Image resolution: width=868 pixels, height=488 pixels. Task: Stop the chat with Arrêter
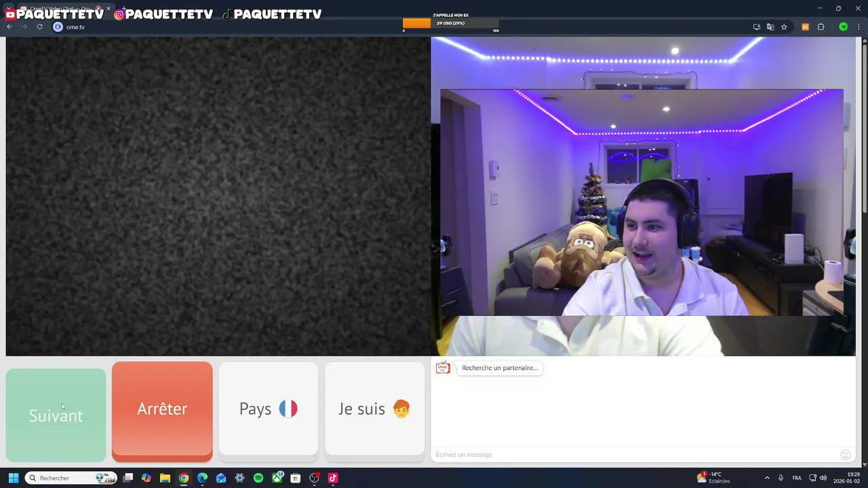162,411
